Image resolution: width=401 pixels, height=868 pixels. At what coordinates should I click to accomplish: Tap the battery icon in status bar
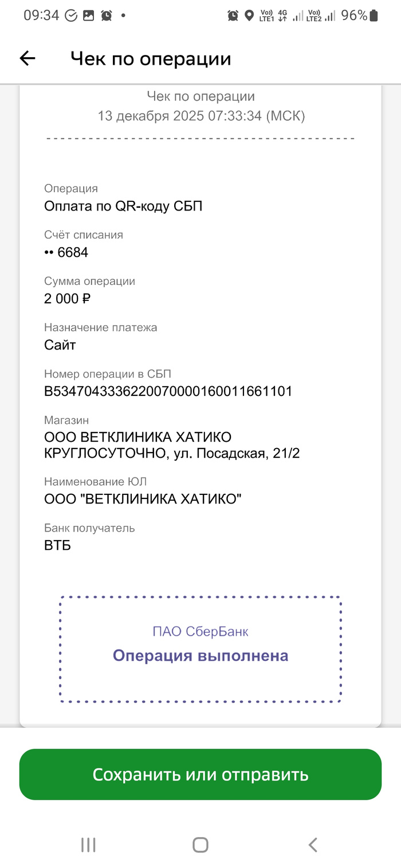click(x=374, y=15)
